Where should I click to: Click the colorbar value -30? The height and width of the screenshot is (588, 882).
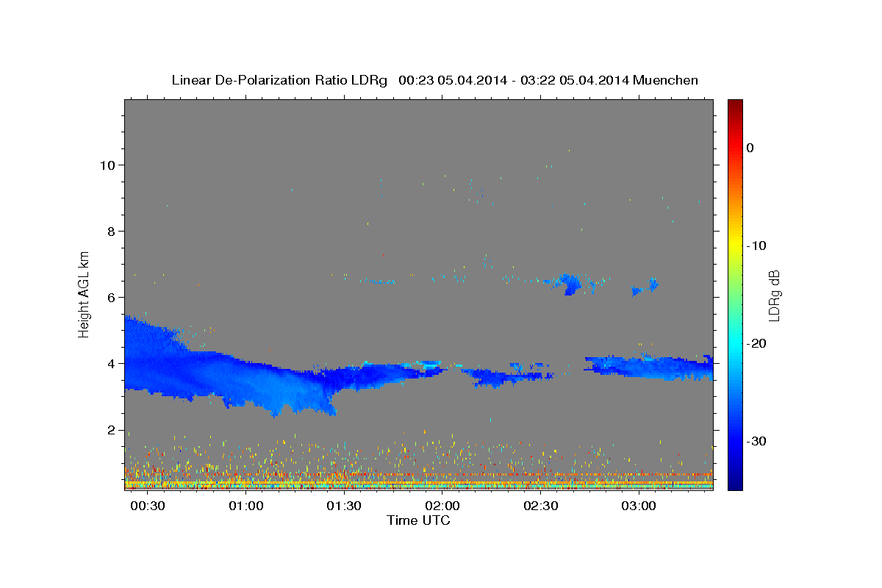tap(756, 441)
